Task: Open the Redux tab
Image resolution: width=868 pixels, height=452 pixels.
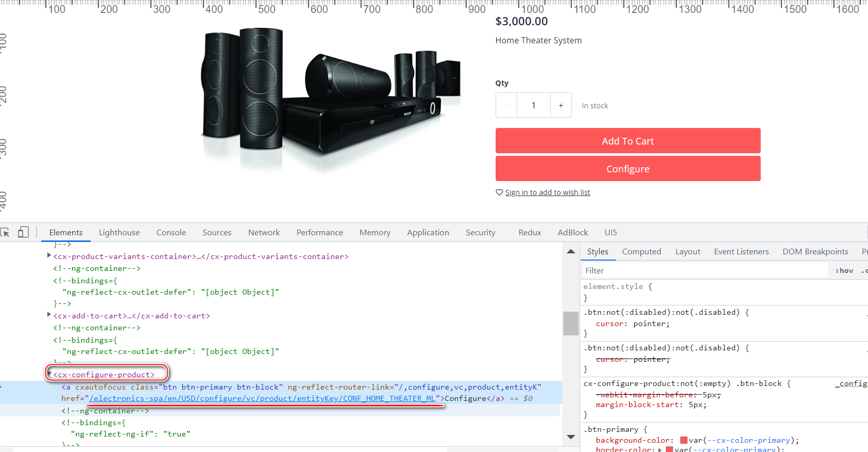Action: (x=530, y=233)
